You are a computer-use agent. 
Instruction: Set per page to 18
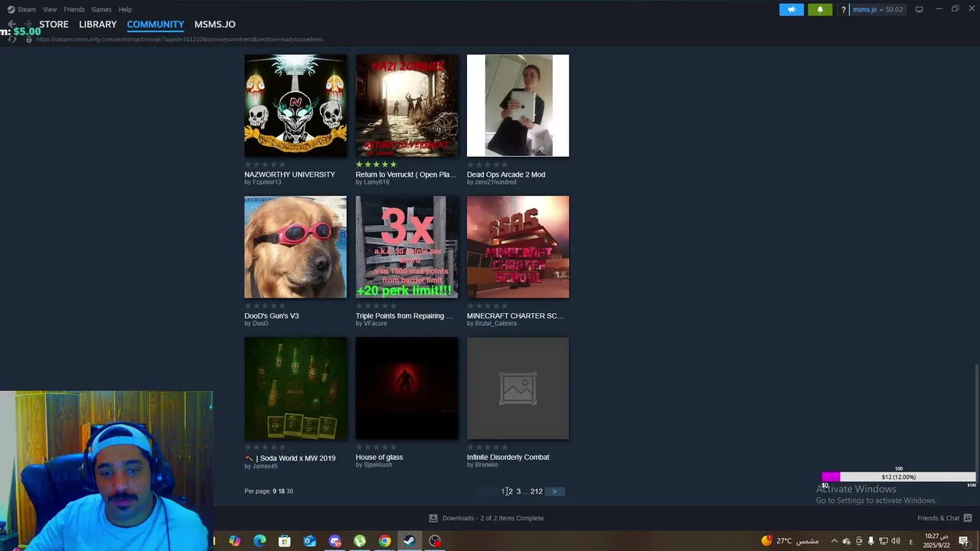pyautogui.click(x=281, y=491)
